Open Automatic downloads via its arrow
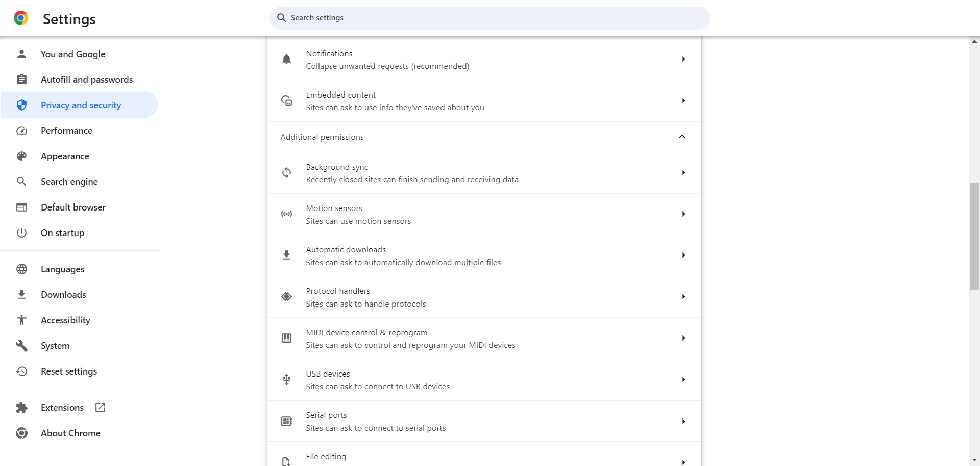Image resolution: width=980 pixels, height=466 pixels. click(683, 255)
